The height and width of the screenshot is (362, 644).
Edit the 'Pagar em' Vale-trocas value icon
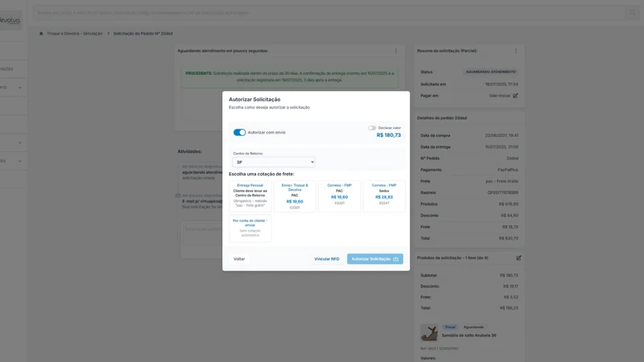pos(515,96)
